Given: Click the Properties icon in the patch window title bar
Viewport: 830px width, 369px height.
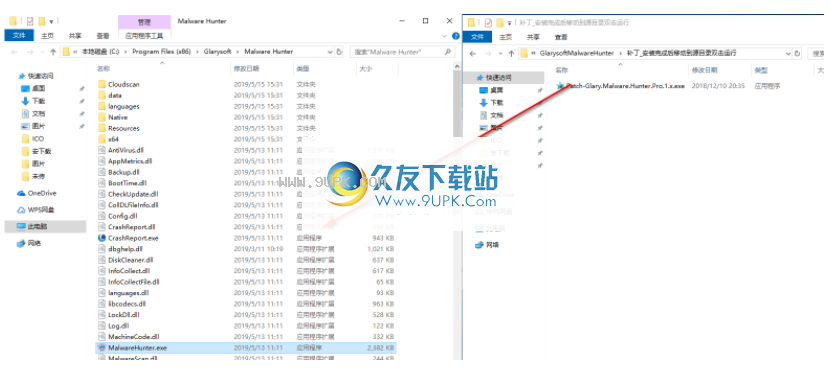Looking at the screenshot, I should pyautogui.click(x=488, y=22).
